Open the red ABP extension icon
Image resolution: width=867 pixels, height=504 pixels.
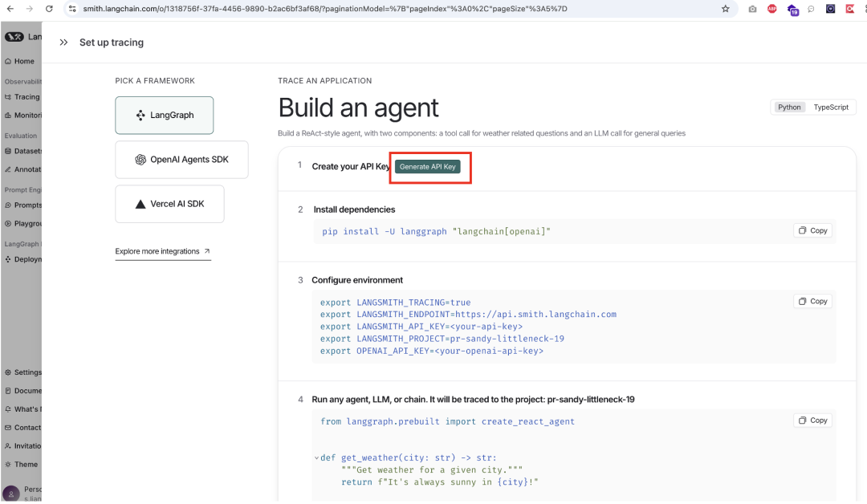coord(772,9)
